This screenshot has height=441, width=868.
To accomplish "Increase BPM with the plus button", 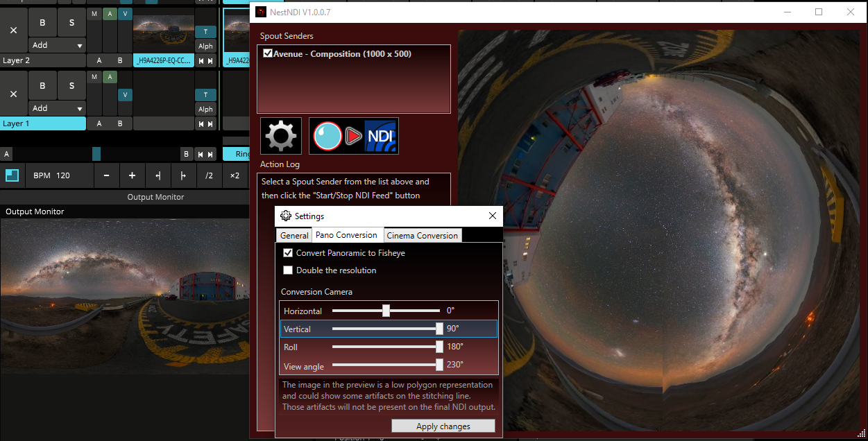I will point(132,175).
